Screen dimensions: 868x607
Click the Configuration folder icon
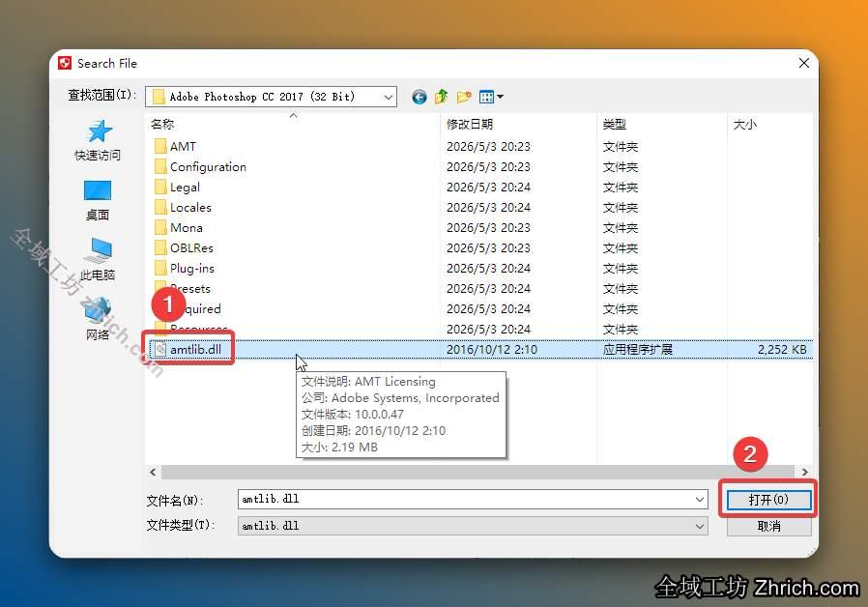(x=160, y=167)
